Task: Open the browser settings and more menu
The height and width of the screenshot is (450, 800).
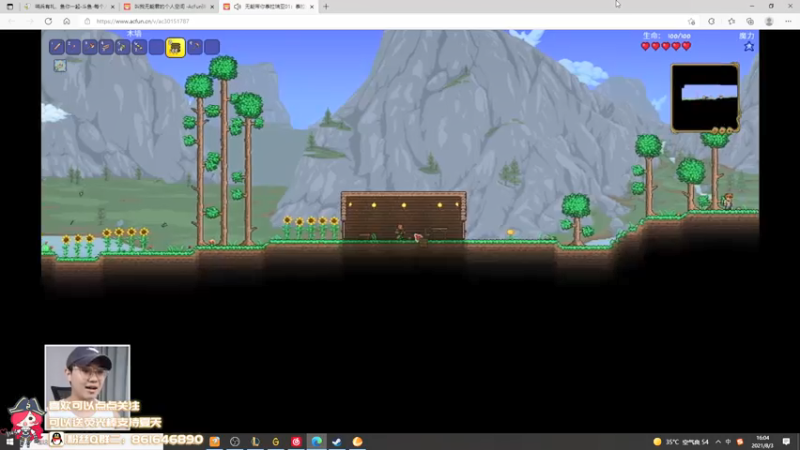Action: 788,21
